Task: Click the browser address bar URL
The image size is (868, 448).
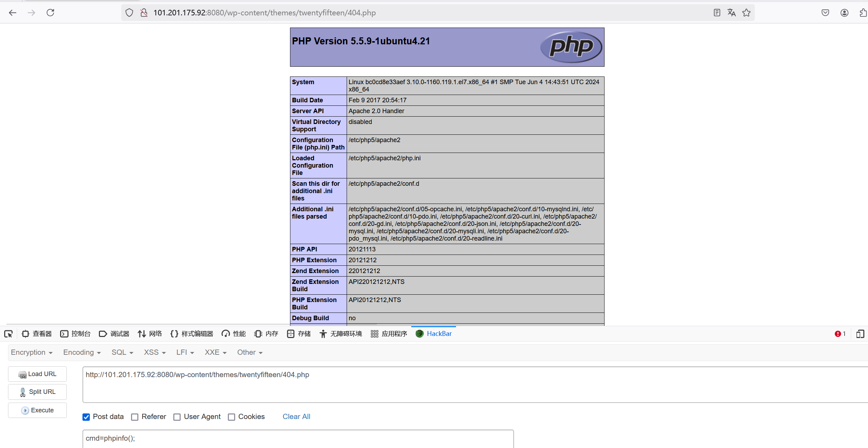Action: tap(265, 13)
